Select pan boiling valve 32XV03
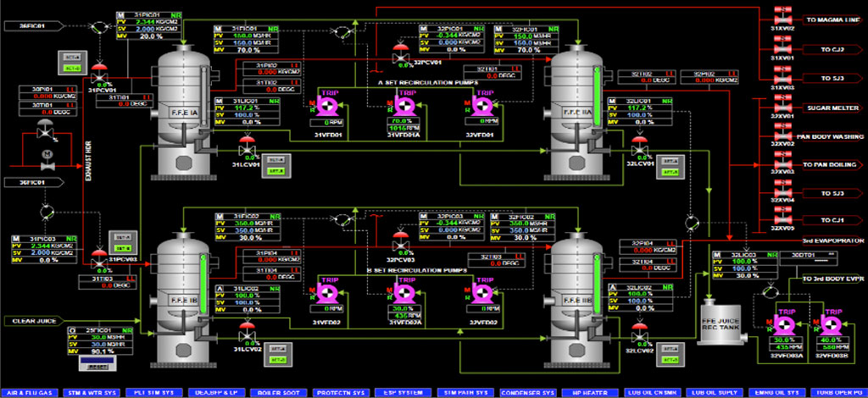The width and height of the screenshot is (868, 398). point(783,161)
